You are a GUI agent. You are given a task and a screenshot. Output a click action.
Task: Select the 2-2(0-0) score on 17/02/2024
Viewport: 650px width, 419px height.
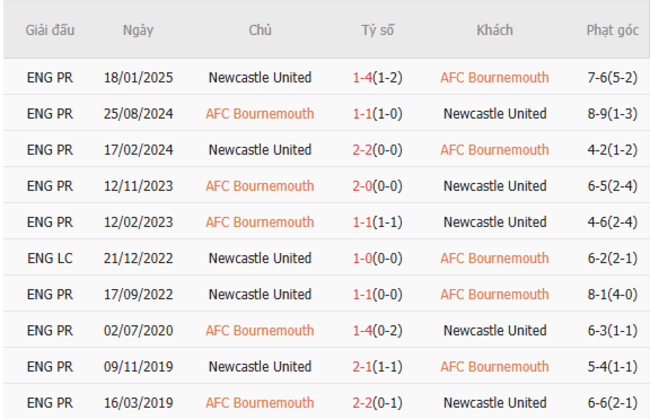pyautogui.click(x=377, y=150)
